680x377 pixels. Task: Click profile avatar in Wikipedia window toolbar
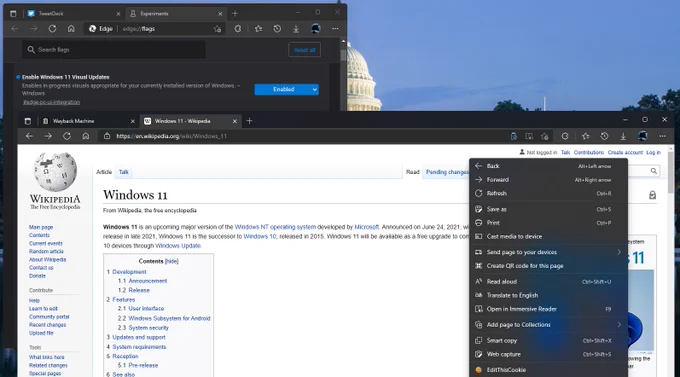pyautogui.click(x=643, y=136)
